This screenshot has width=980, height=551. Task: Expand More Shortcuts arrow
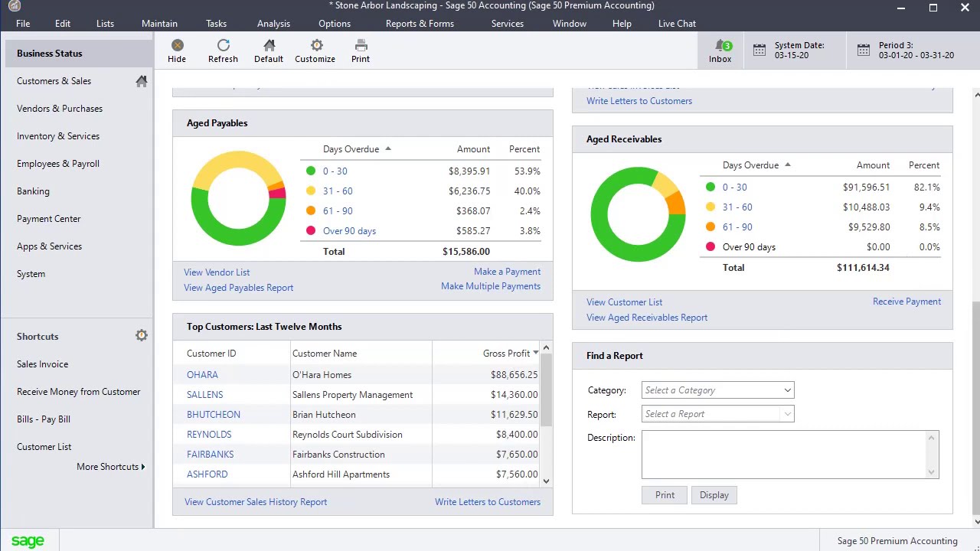point(142,467)
